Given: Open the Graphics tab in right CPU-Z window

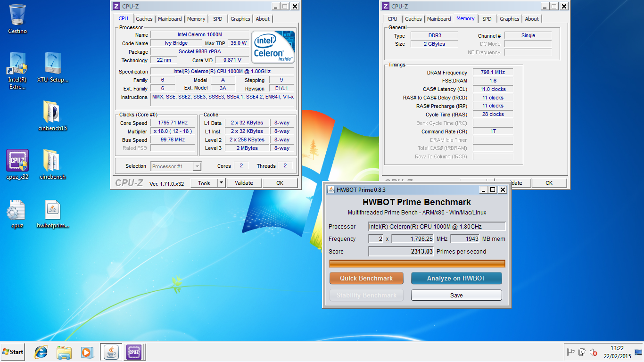Looking at the screenshot, I should (x=510, y=19).
